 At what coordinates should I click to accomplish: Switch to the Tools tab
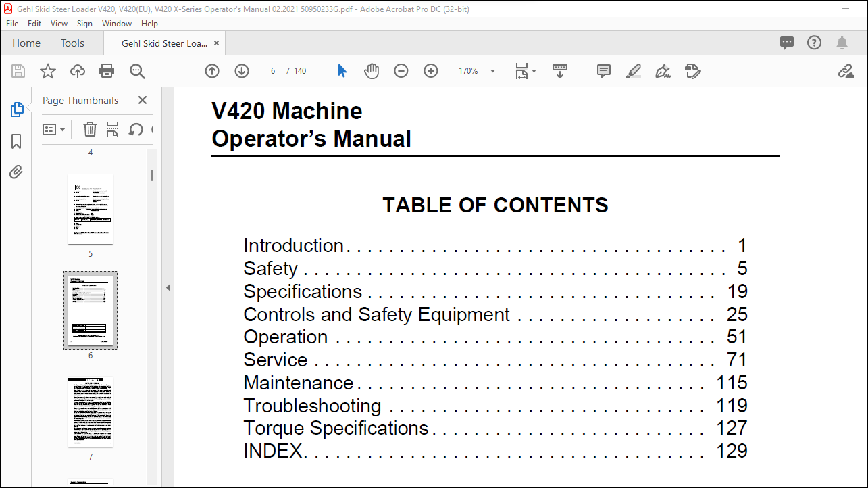(73, 43)
